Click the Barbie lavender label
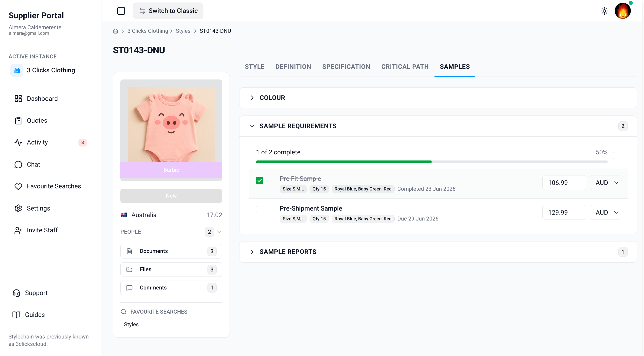 pyautogui.click(x=171, y=170)
